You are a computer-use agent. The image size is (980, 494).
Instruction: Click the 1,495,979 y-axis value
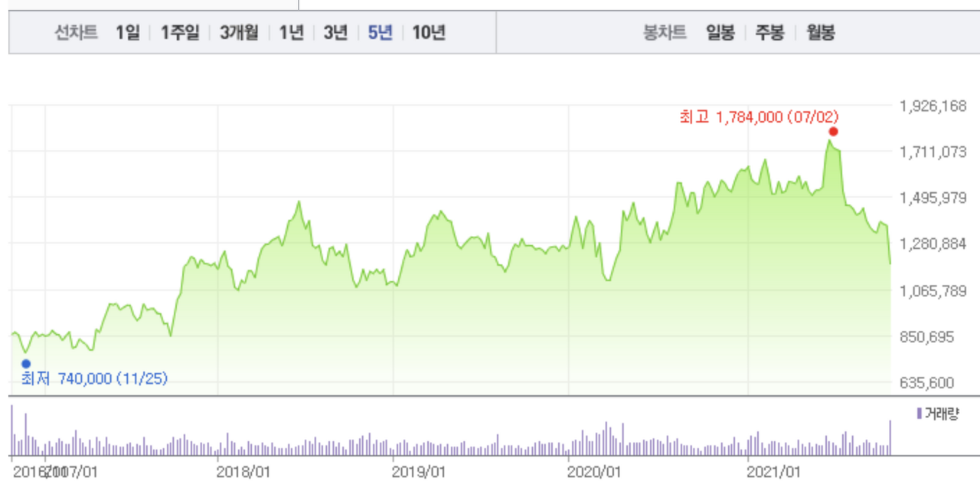[x=934, y=198]
